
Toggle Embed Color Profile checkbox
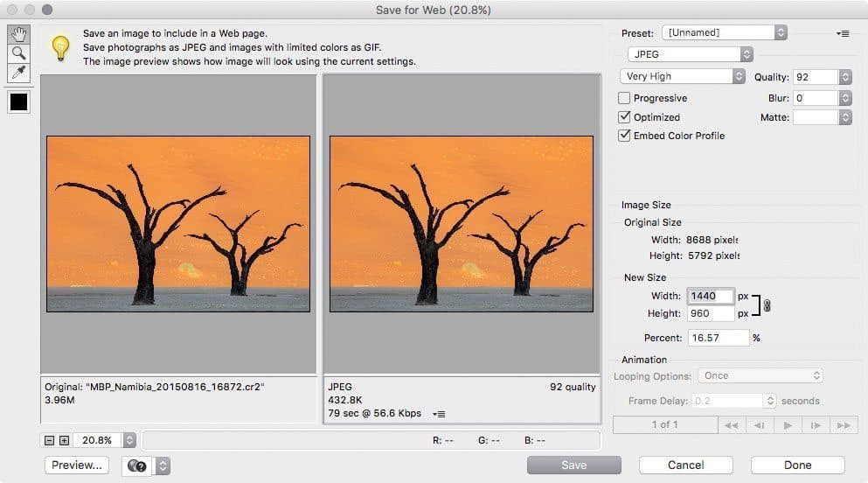(x=624, y=136)
